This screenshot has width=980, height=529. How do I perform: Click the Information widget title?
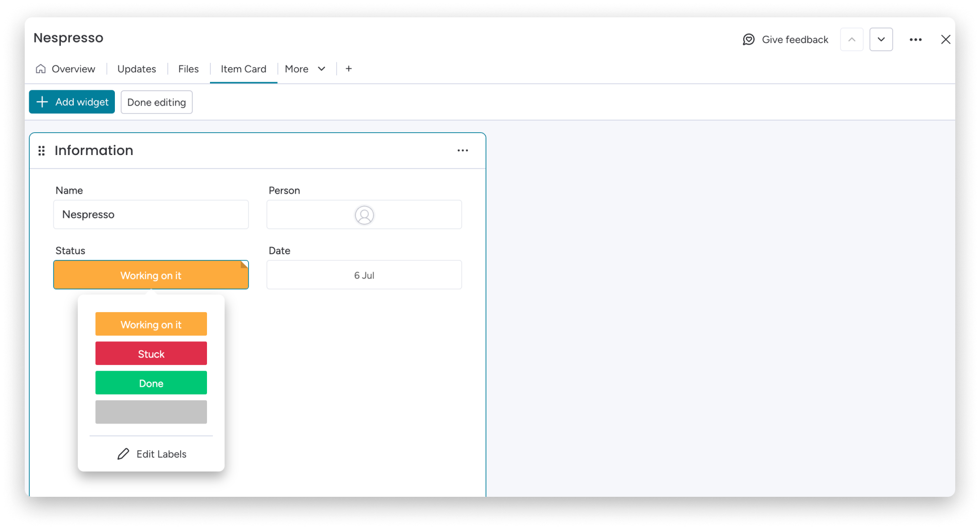pos(94,151)
